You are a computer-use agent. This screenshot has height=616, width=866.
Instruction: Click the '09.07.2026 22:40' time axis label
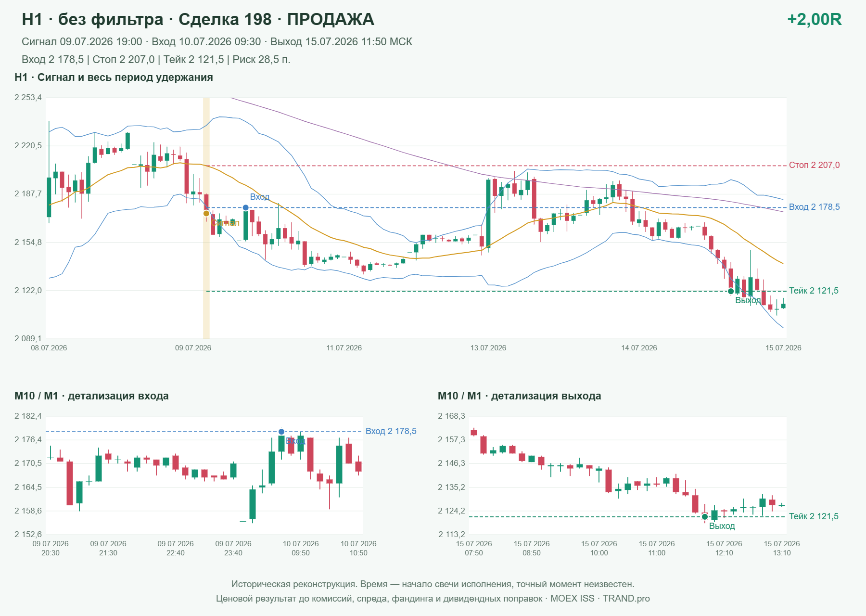pos(176,548)
